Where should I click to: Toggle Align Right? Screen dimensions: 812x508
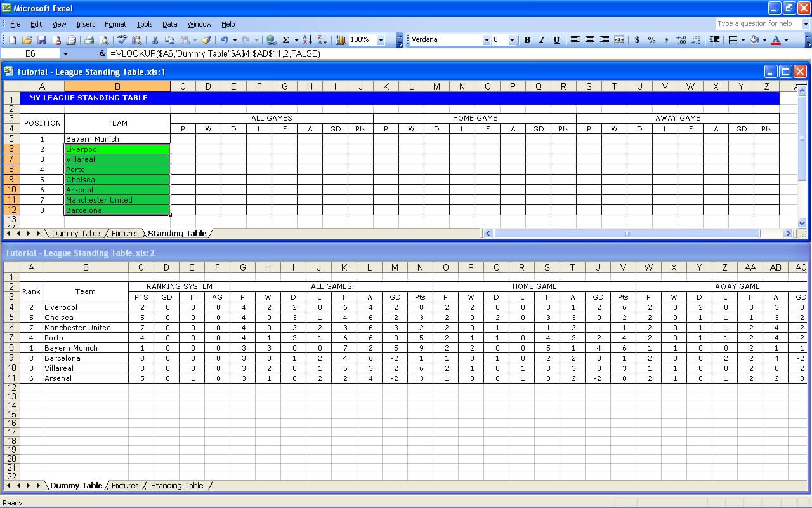click(x=604, y=40)
